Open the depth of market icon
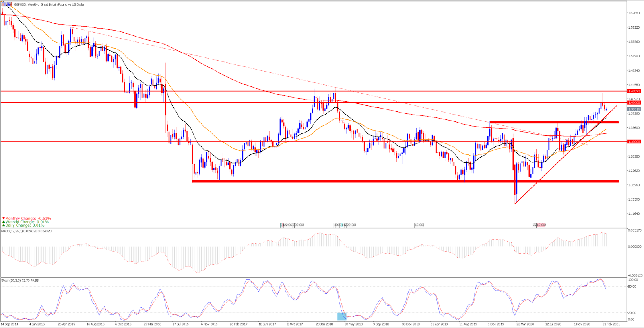 pos(10,4)
